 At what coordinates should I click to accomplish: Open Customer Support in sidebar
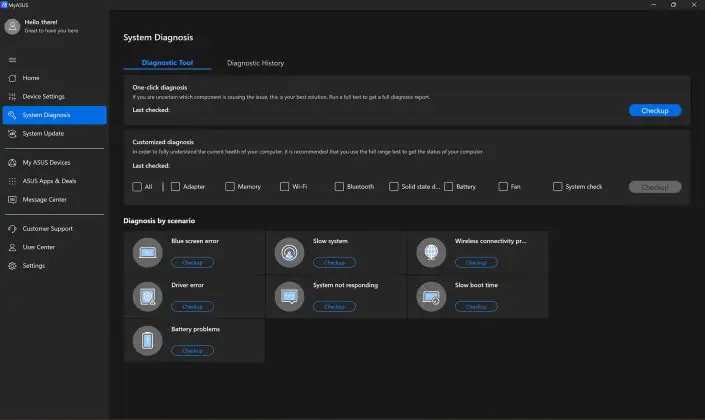pos(54,229)
